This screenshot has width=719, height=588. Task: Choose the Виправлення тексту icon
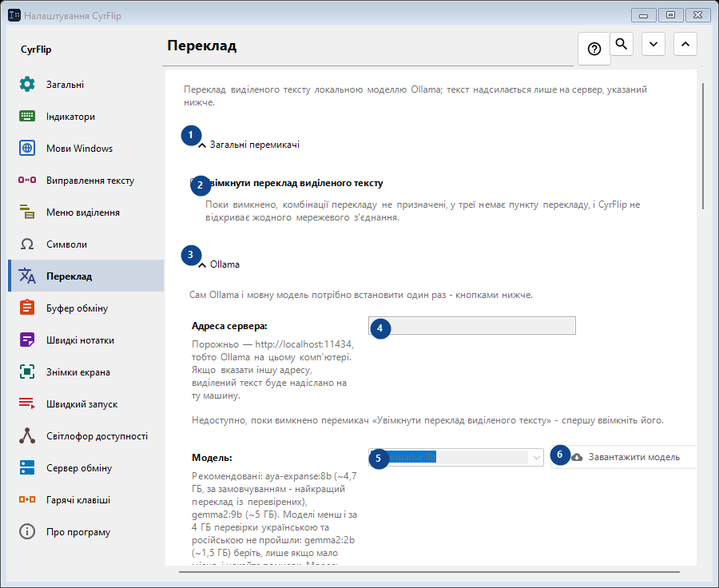[27, 180]
